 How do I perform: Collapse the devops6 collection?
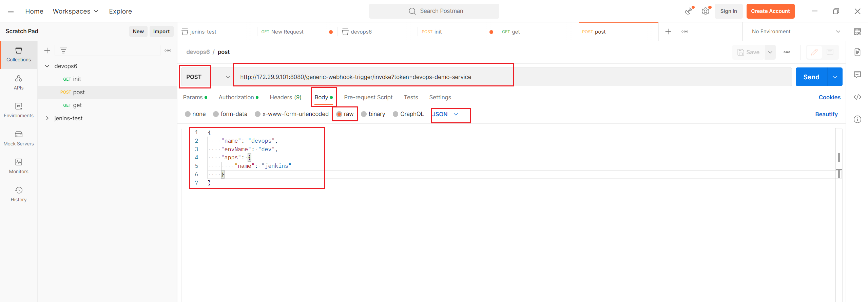coord(47,66)
